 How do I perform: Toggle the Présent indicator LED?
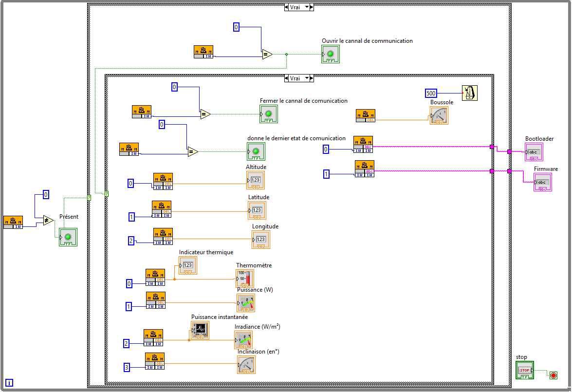[x=68, y=237]
